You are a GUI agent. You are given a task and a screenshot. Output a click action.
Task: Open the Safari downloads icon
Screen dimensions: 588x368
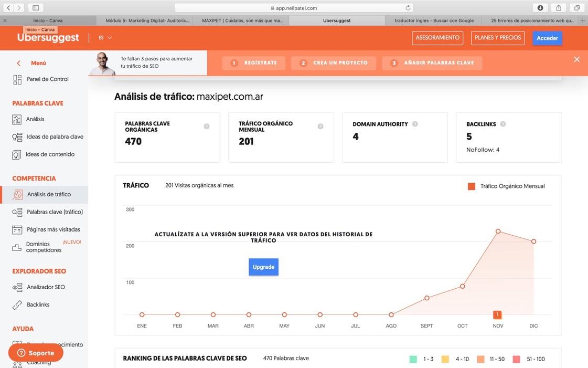pos(540,7)
